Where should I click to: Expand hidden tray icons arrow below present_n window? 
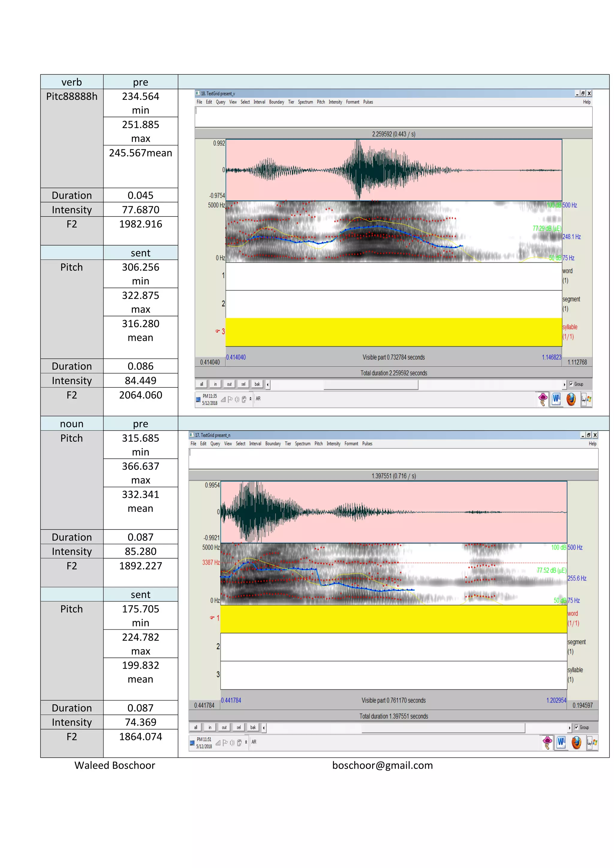(x=246, y=742)
